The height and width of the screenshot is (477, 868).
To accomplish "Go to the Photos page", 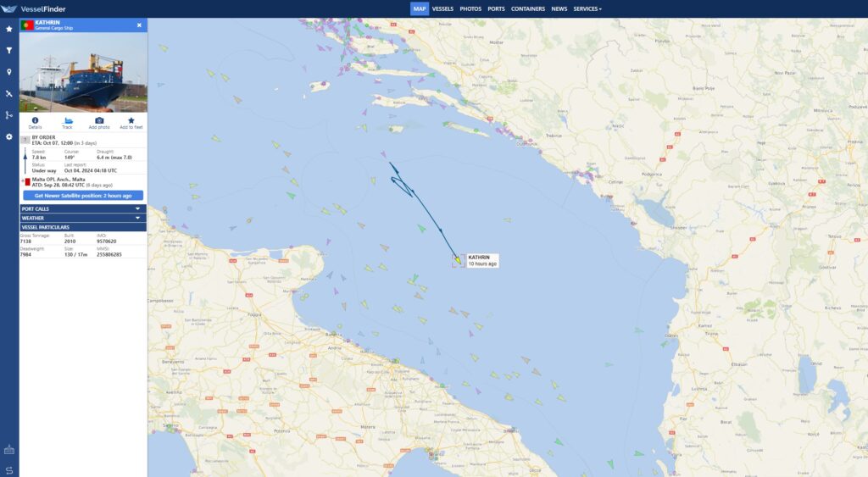I will click(x=470, y=8).
